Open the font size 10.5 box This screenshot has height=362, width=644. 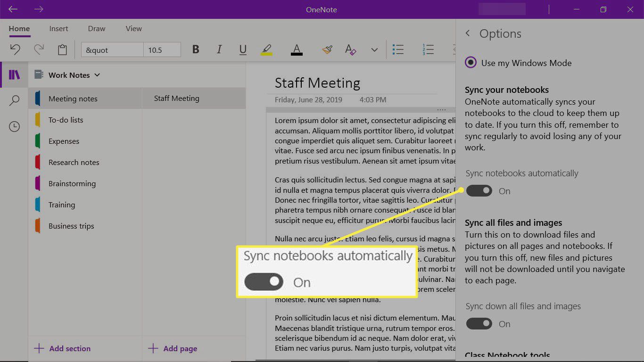[x=162, y=49]
